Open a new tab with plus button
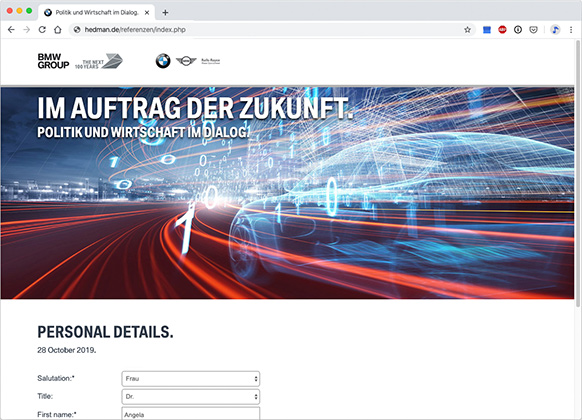Image resolution: width=582 pixels, height=420 pixels. (165, 13)
